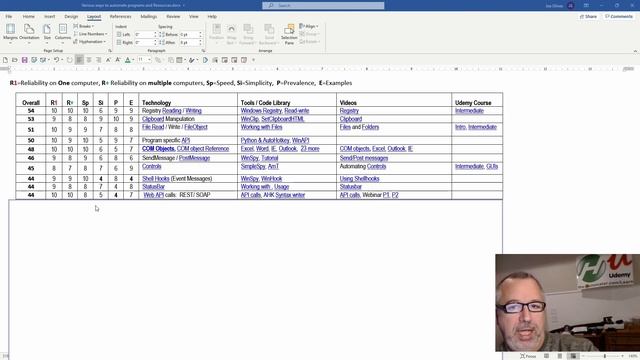640x360 pixels.
Task: Collapse the ribbon with the chevron
Action: tap(635, 51)
